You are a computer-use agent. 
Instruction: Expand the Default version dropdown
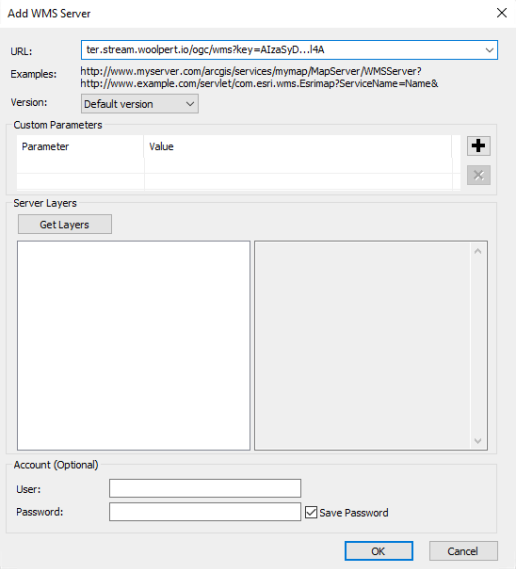tap(140, 104)
